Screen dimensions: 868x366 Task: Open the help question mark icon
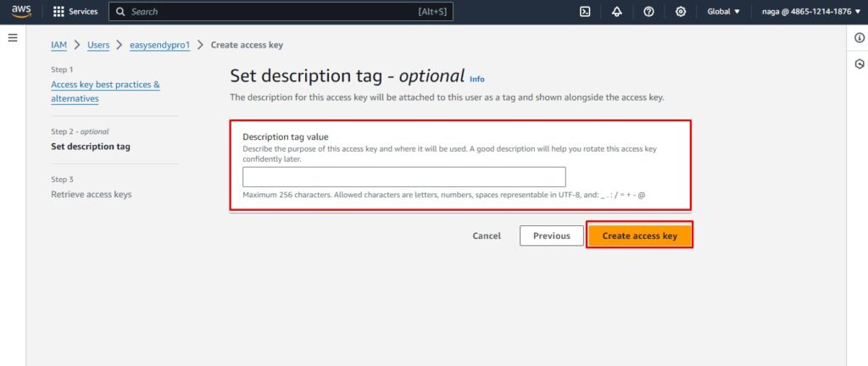click(648, 12)
